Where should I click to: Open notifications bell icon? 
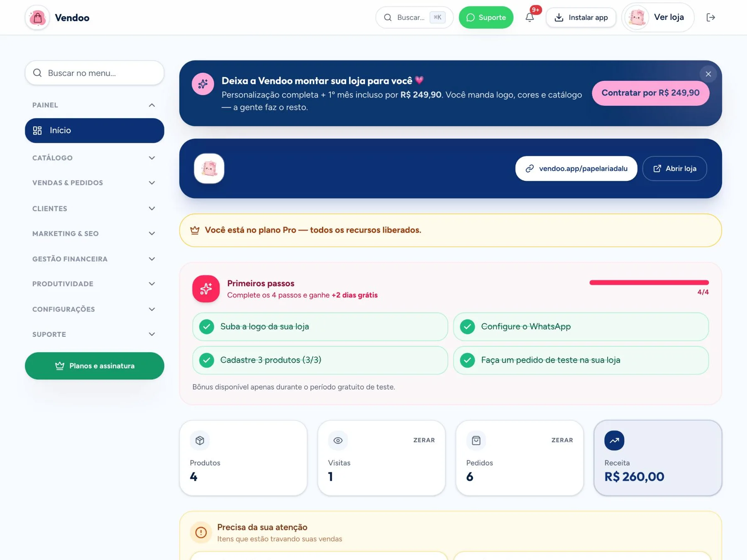530,17
